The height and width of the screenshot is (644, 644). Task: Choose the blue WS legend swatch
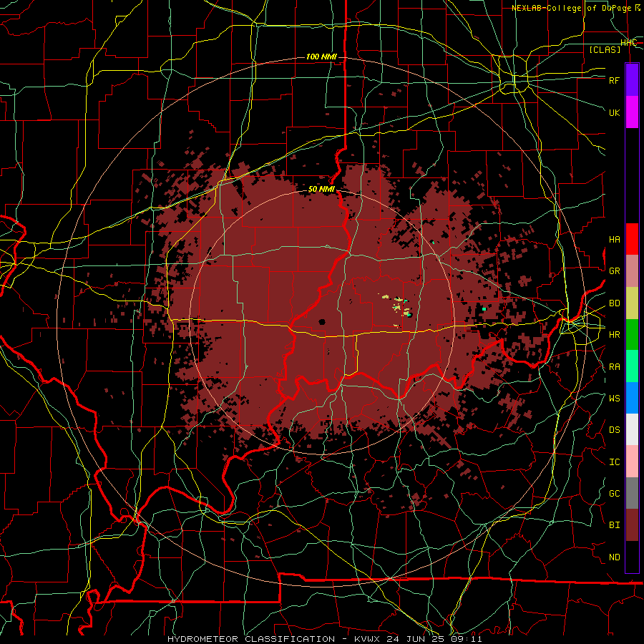click(632, 398)
